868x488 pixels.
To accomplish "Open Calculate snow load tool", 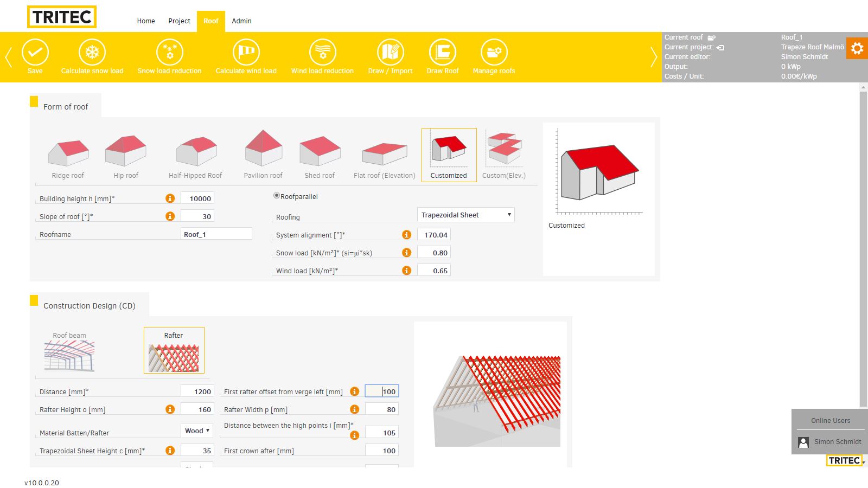I will click(x=92, y=53).
